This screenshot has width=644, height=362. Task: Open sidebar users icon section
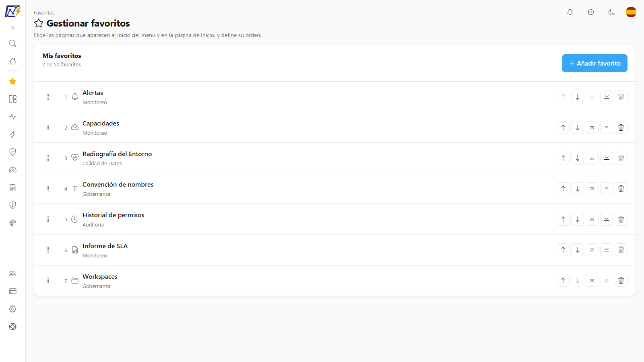[13, 274]
